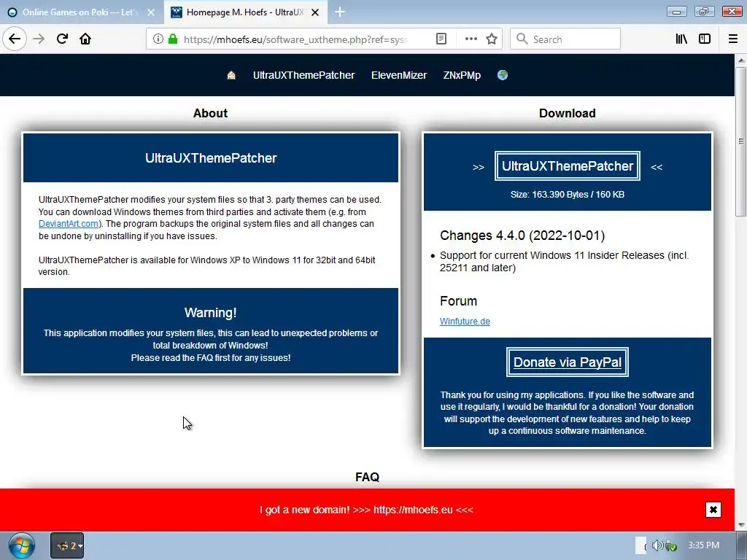Click the Donate via PayPal button
This screenshot has height=560, width=747.
568,362
